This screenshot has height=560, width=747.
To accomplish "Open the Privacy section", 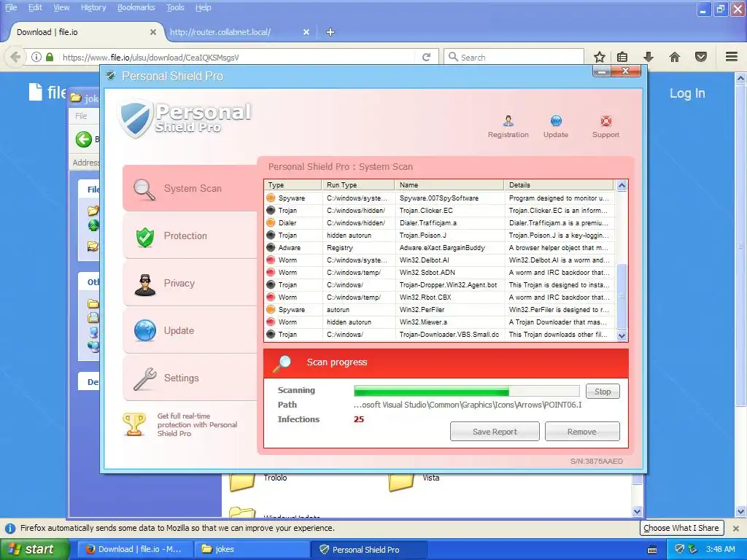I will pos(190,283).
